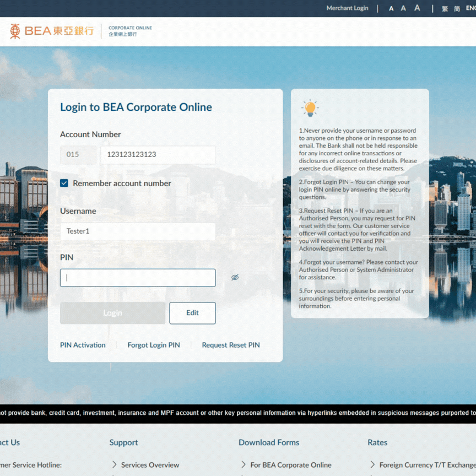Focus the account number field

pyautogui.click(x=158, y=155)
